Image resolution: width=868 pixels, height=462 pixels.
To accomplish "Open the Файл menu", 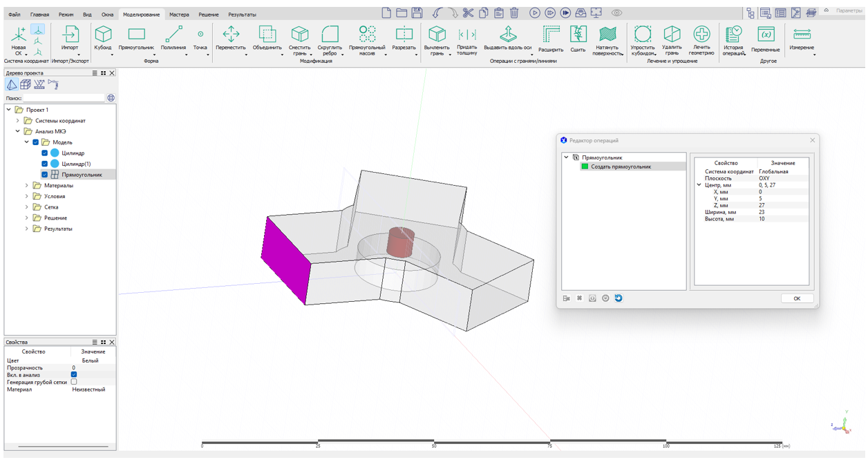I will [14, 15].
